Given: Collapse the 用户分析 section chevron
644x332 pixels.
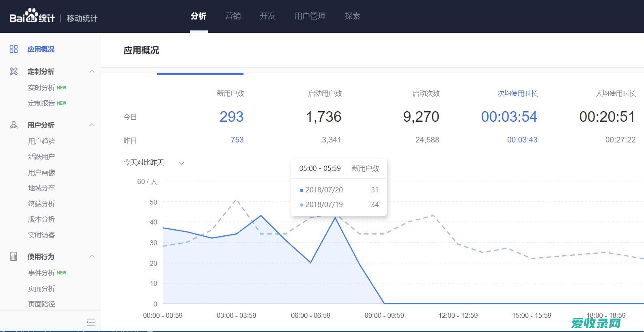Looking at the screenshot, I should pos(92,125).
